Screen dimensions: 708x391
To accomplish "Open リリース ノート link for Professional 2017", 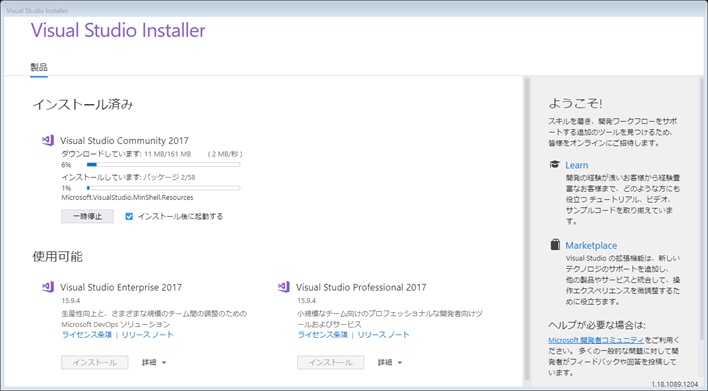I will 383,335.
